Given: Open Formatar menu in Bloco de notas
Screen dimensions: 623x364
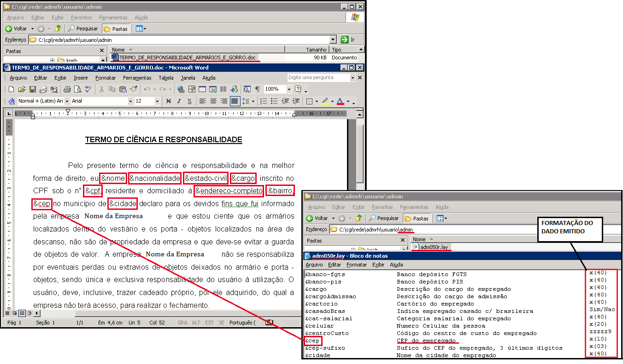Looking at the screenshot, I should coord(357,265).
